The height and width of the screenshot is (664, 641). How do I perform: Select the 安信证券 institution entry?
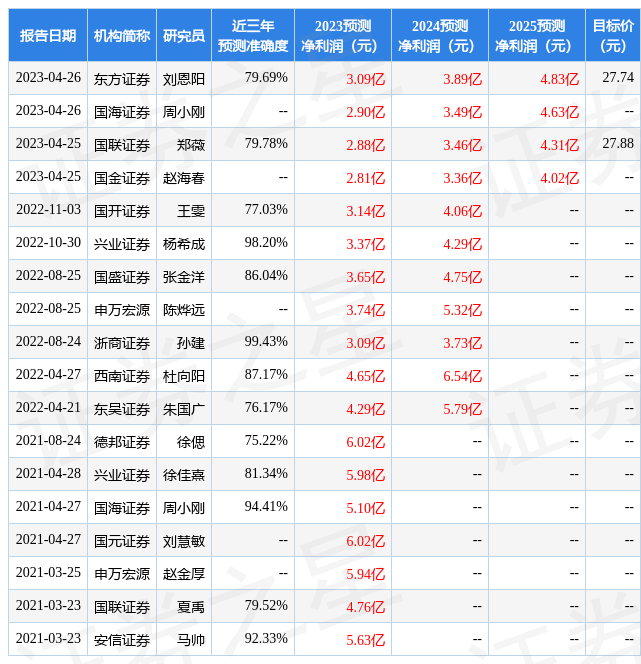pos(122,639)
